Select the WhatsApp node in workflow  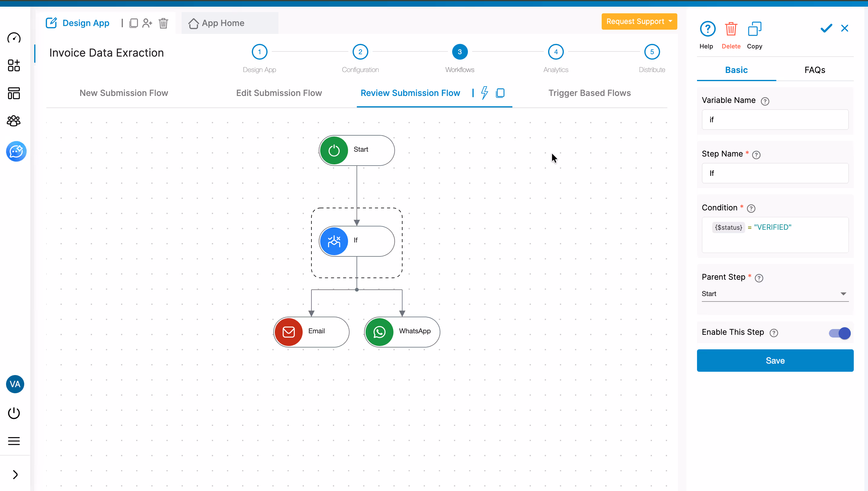[x=402, y=332]
